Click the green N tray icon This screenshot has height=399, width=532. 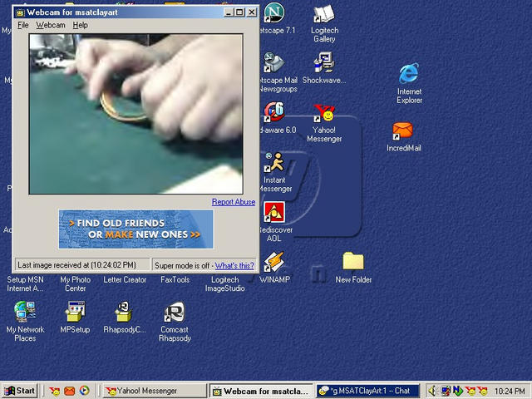(x=457, y=391)
